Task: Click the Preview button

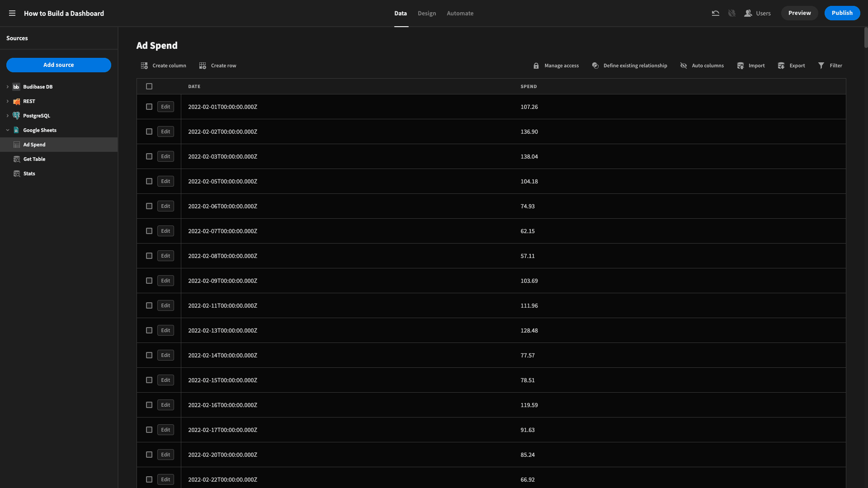Action: (x=800, y=13)
